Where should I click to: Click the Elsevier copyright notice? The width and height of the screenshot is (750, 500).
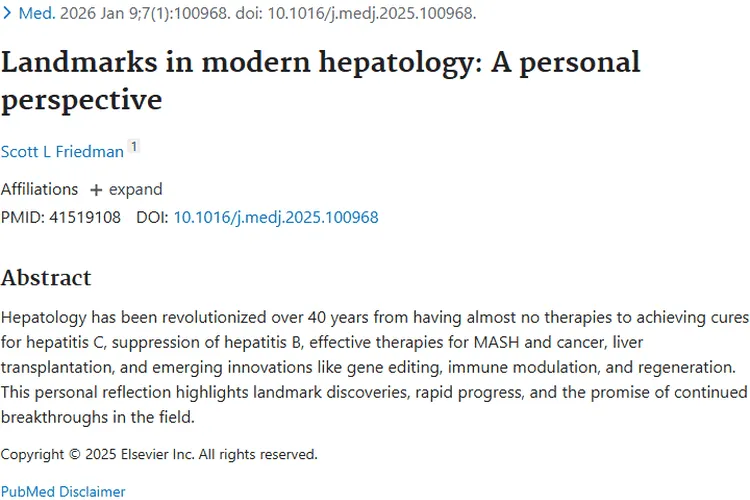(159, 454)
